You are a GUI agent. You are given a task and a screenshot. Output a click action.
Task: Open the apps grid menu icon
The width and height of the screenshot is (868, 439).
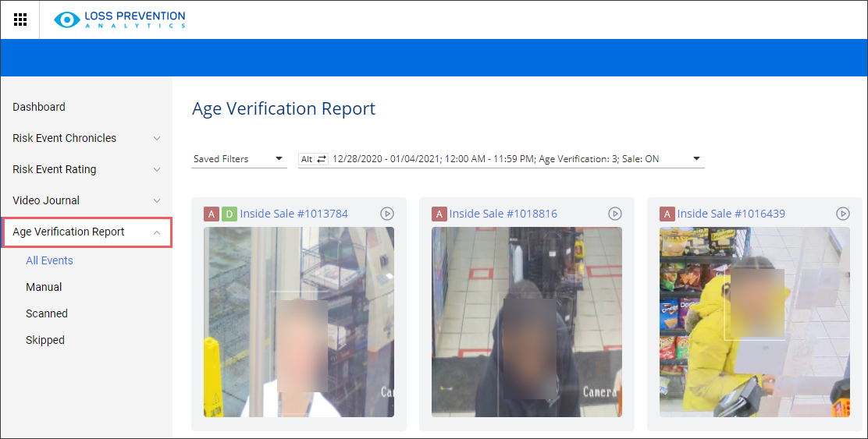(20, 19)
